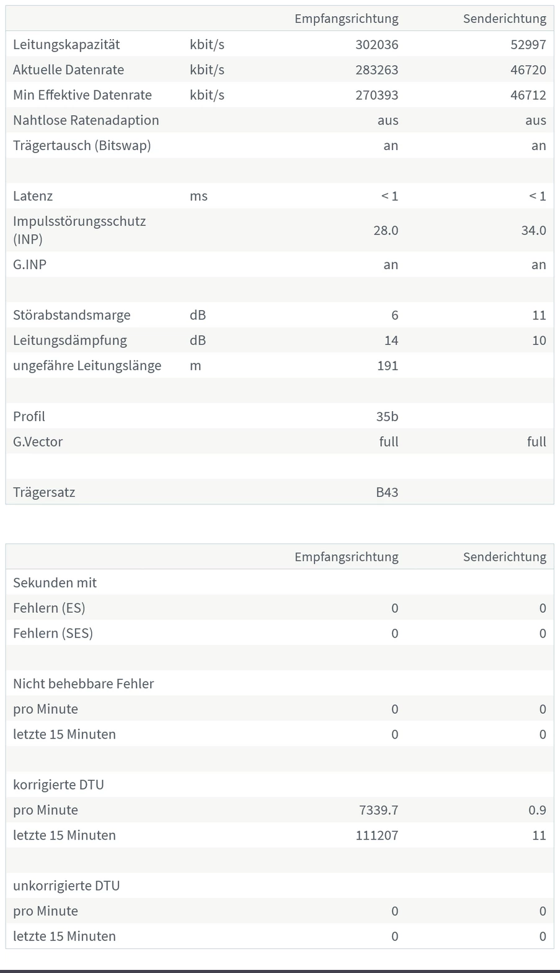The width and height of the screenshot is (560, 973).
Task: Select the corrected DTU value 7339.7
Action: (378, 811)
